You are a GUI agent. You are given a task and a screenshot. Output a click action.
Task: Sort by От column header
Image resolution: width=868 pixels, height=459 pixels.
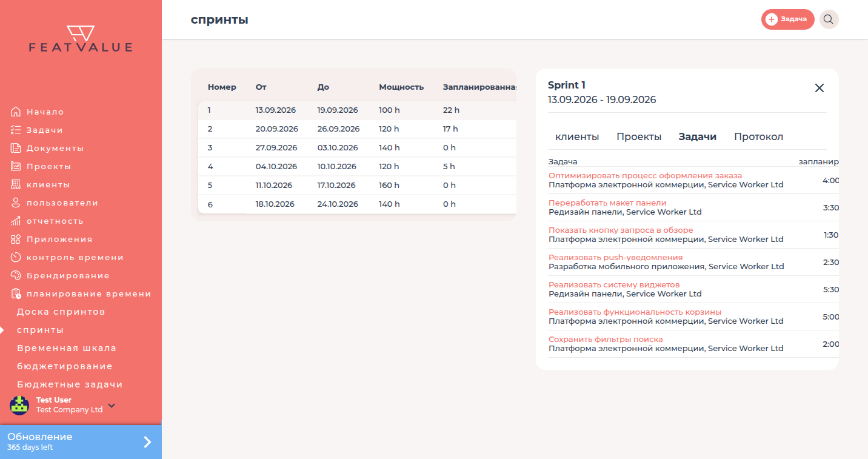tap(261, 87)
